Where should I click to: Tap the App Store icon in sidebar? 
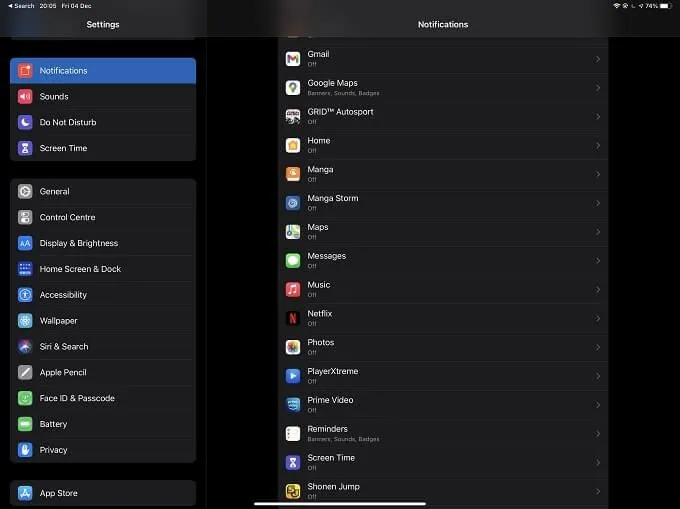[25, 493]
